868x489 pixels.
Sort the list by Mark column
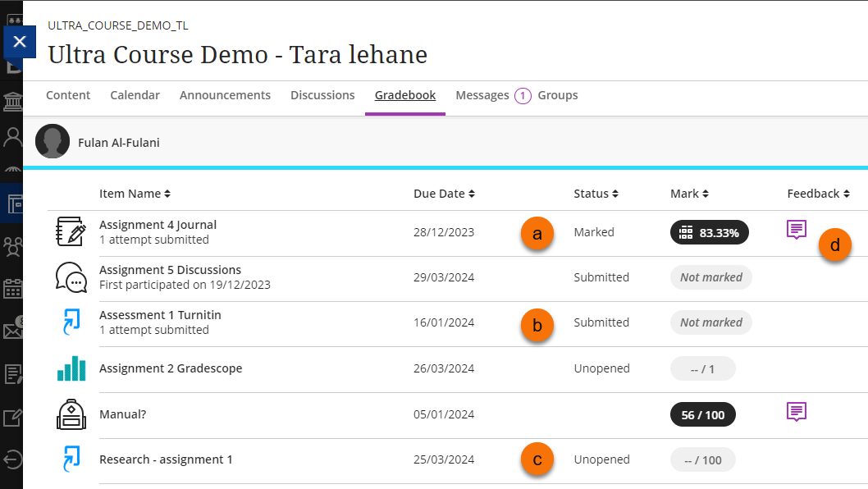689,194
